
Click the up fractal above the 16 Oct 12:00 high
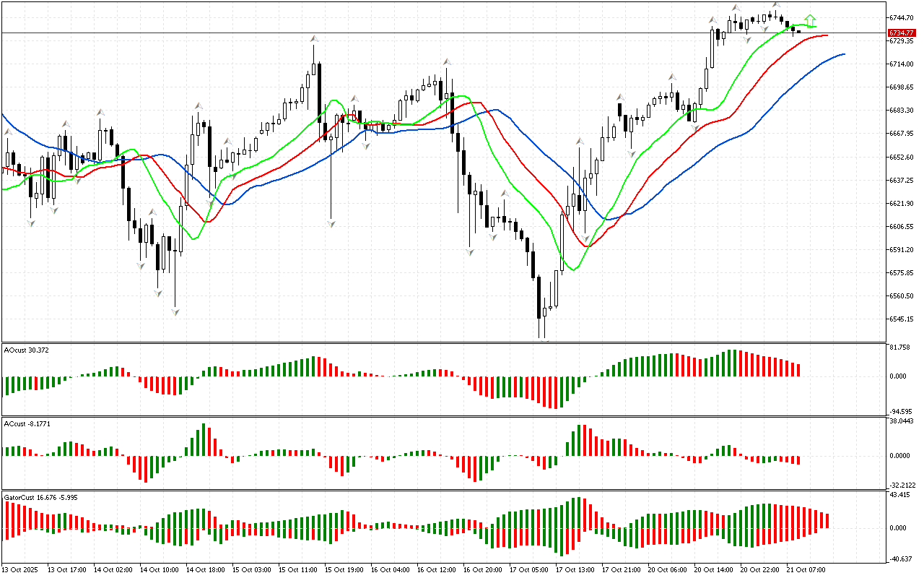[x=447, y=62]
